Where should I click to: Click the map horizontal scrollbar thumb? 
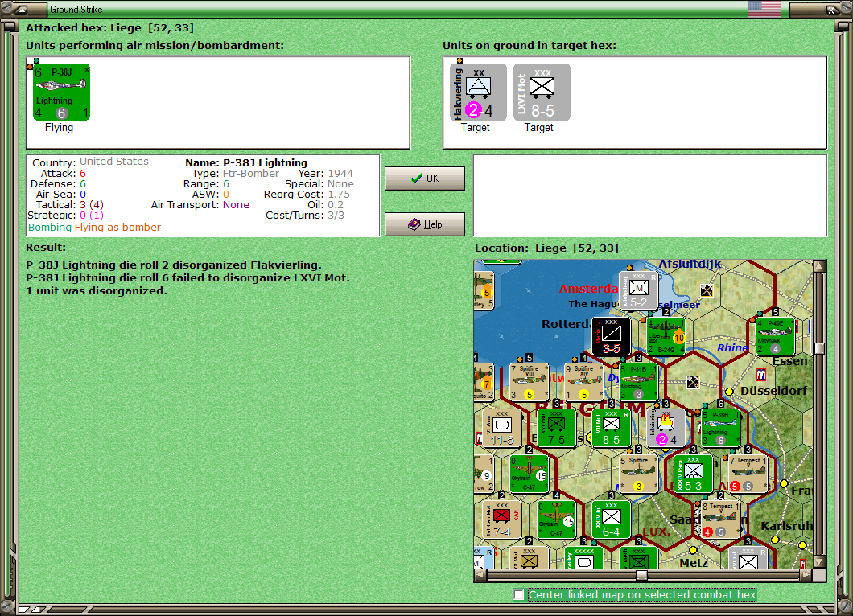642,575
